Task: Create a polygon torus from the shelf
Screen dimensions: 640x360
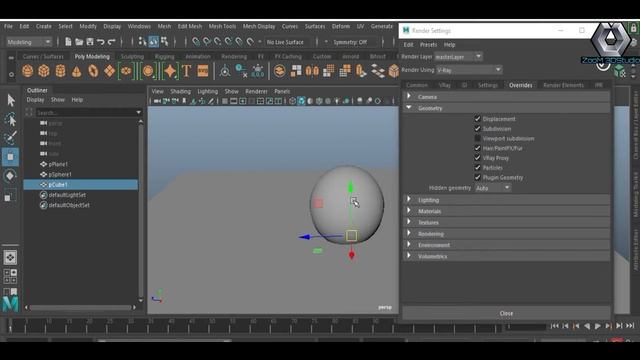Action: tap(93, 71)
